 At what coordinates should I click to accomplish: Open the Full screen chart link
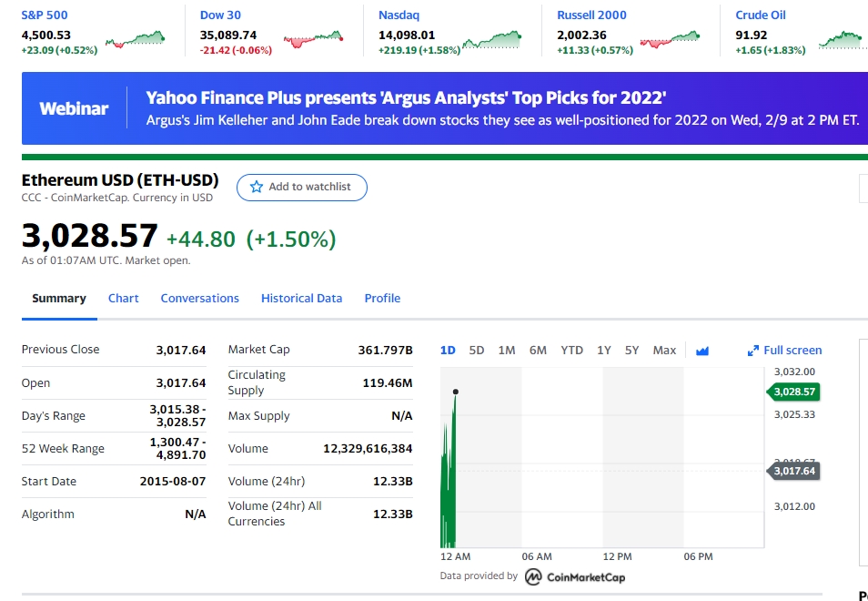(x=784, y=351)
